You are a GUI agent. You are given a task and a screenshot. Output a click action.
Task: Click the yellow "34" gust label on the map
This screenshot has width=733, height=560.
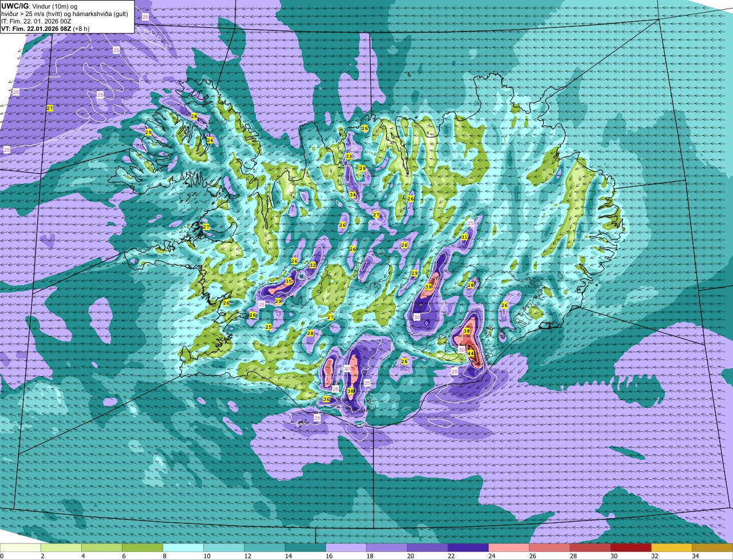[x=353, y=195]
